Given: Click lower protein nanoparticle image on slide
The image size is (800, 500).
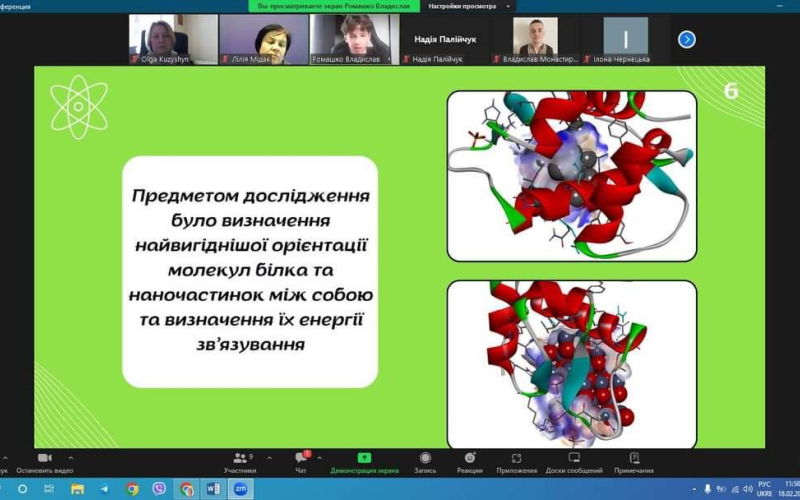Looking at the screenshot, I should coord(572,364).
